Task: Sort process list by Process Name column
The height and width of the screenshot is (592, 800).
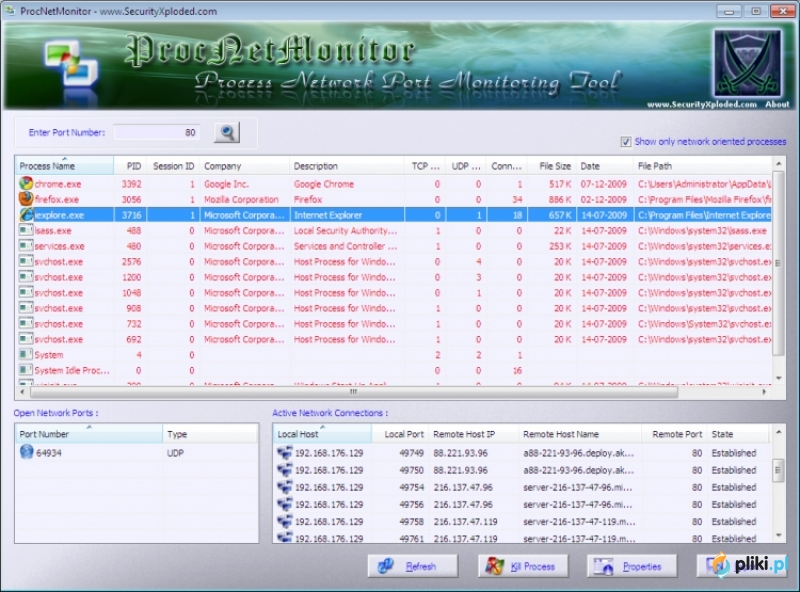Action: coord(64,166)
